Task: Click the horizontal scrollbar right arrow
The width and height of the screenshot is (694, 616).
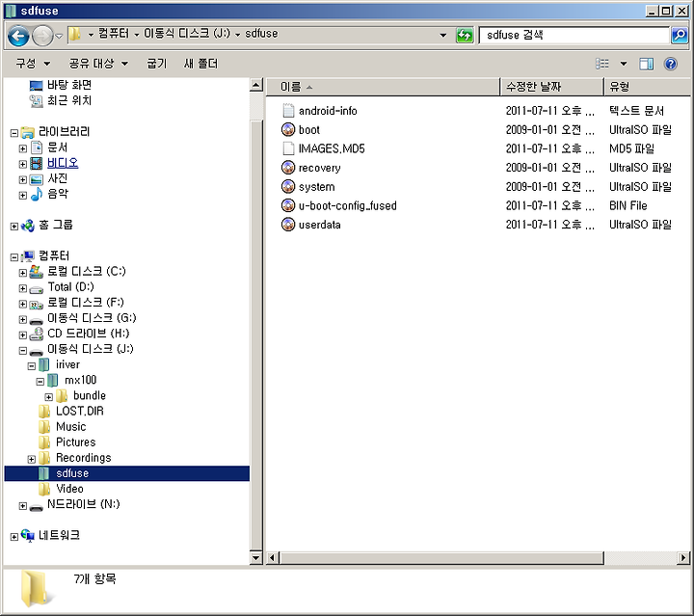Action: click(683, 558)
